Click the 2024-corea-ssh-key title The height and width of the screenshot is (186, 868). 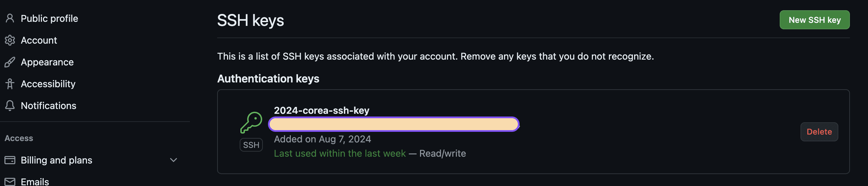[321, 110]
